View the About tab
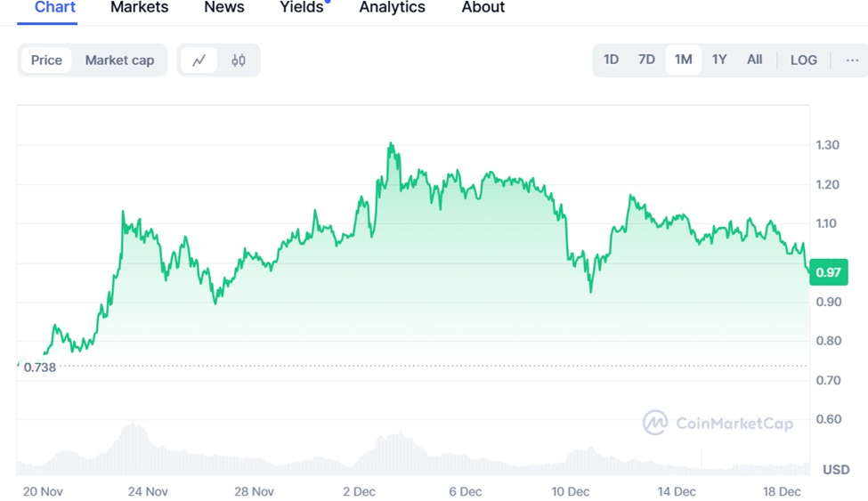Screen dimensions: 868x501 (483, 7)
